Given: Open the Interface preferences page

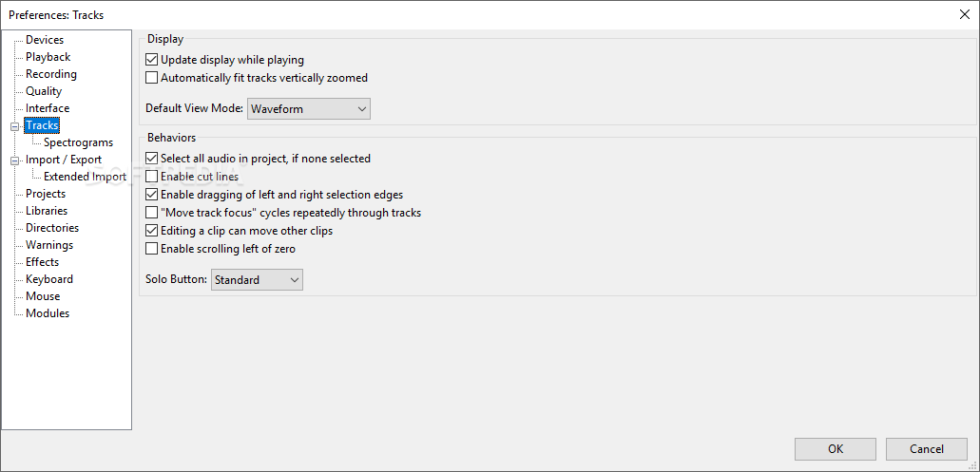Looking at the screenshot, I should pyautogui.click(x=48, y=108).
